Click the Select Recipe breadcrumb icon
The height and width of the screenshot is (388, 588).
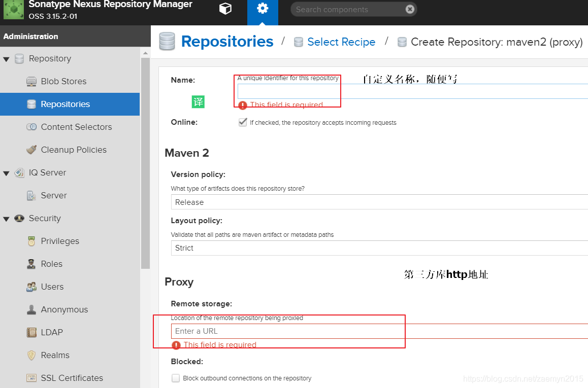(x=299, y=42)
